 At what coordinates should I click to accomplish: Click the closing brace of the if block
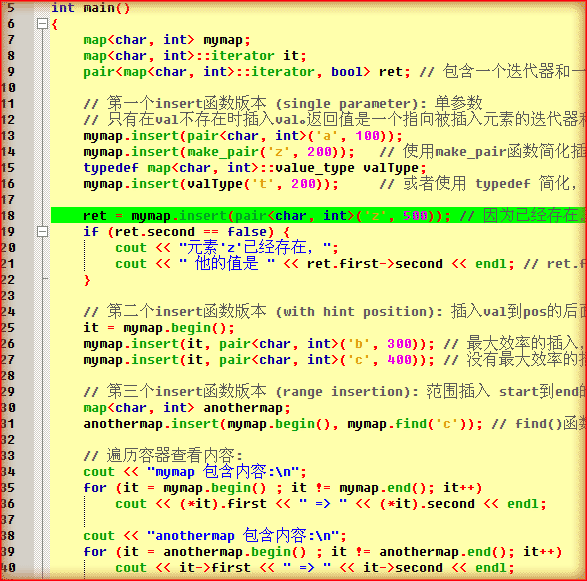[x=87, y=280]
